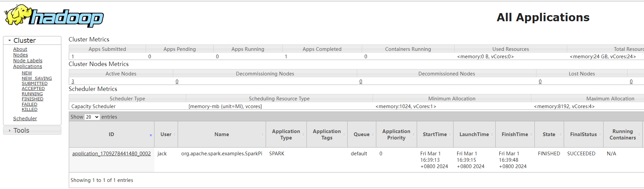The width and height of the screenshot is (644, 189).
Task: Click the active nodes count 3
Action: [x=73, y=82]
